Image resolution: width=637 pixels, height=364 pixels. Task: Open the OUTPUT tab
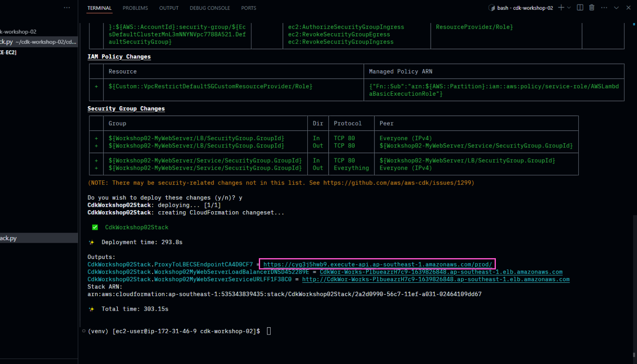coord(169,8)
